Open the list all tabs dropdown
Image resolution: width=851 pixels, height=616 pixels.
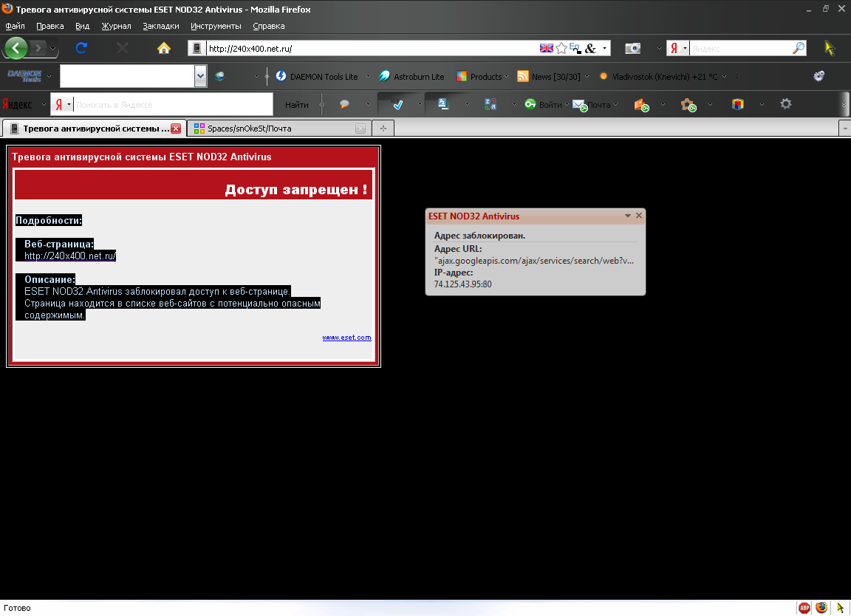pyautogui.click(x=845, y=129)
